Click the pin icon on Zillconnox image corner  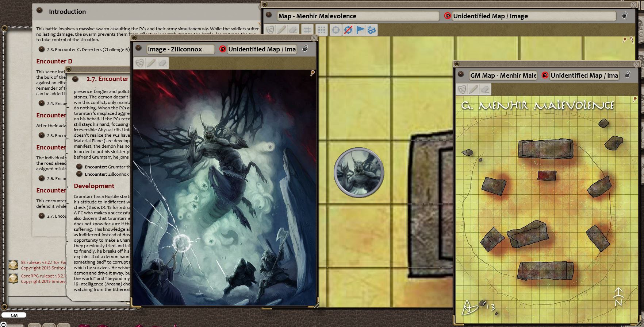tap(313, 73)
